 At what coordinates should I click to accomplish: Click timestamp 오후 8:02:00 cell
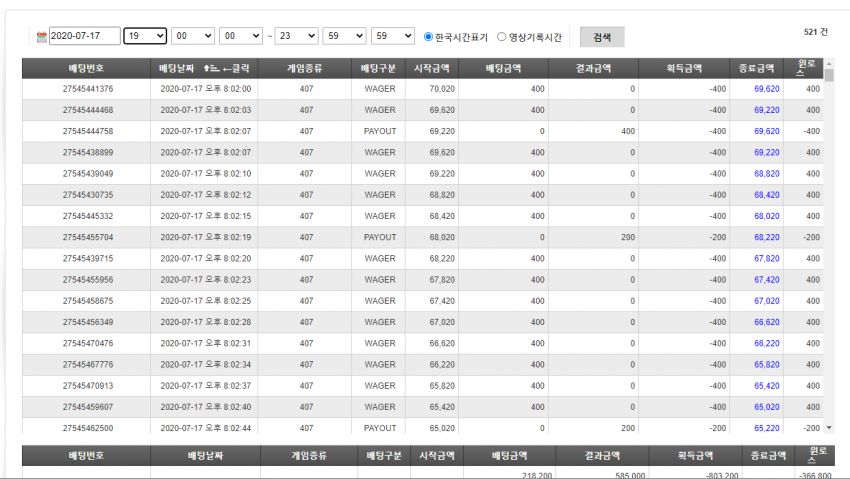pyautogui.click(x=205, y=89)
